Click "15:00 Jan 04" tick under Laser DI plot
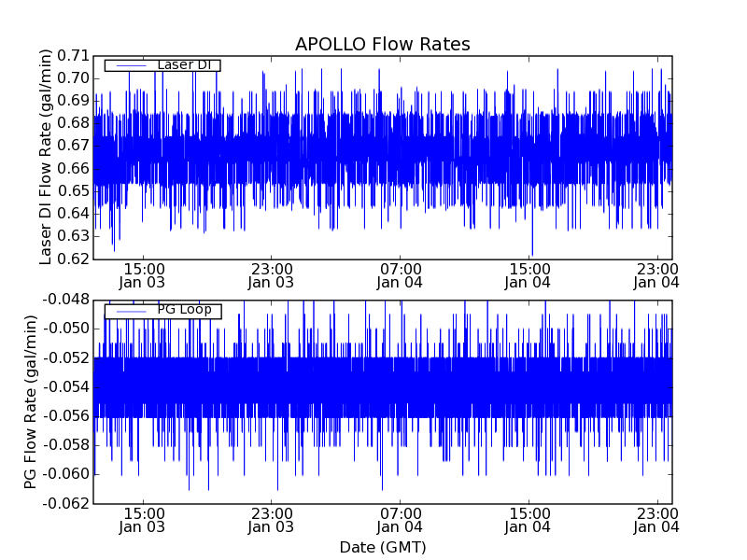747x560 pixels. pyautogui.click(x=528, y=276)
